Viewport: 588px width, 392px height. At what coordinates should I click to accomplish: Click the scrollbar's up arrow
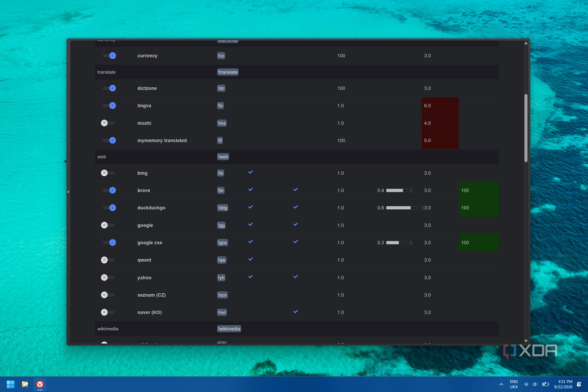point(526,43)
